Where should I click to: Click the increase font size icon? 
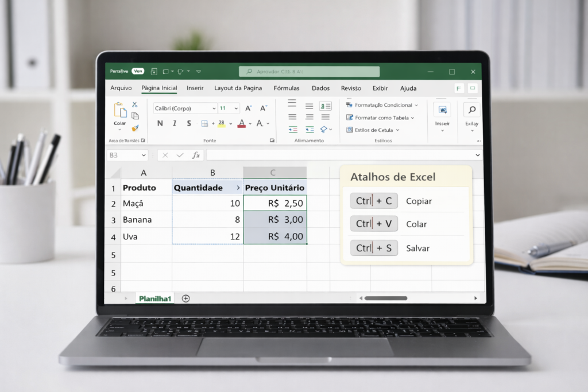[x=249, y=108]
